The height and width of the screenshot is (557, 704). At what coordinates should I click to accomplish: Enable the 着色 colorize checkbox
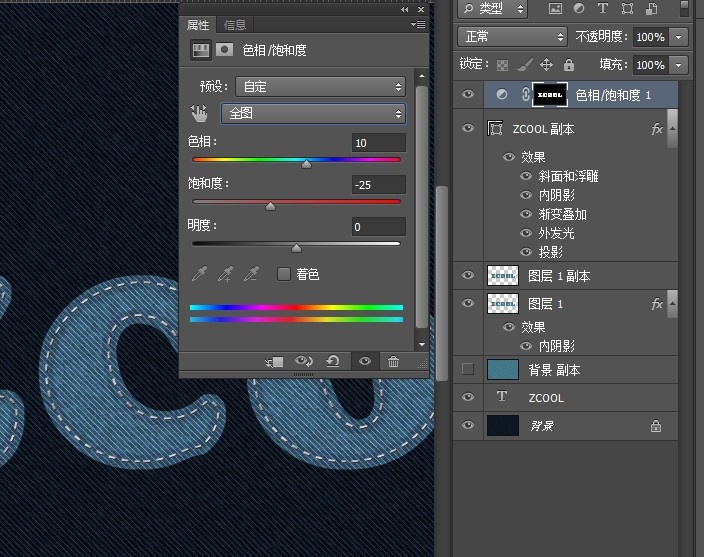(x=284, y=274)
